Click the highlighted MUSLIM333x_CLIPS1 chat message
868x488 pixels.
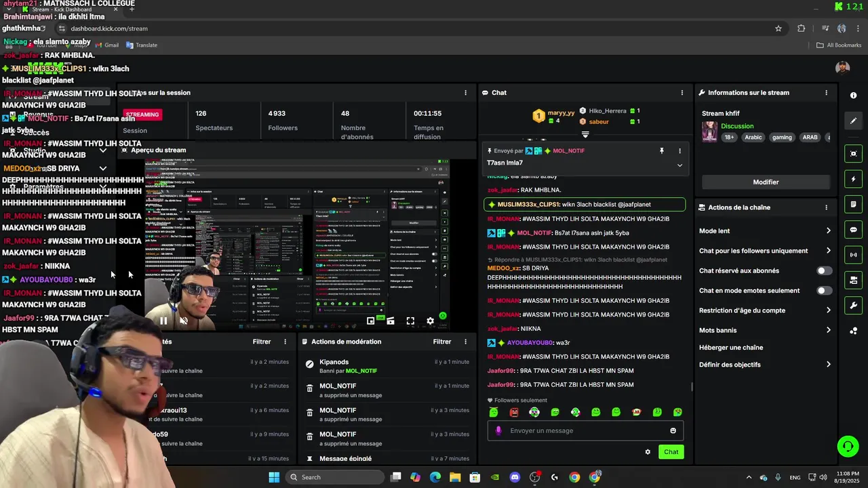tap(585, 205)
